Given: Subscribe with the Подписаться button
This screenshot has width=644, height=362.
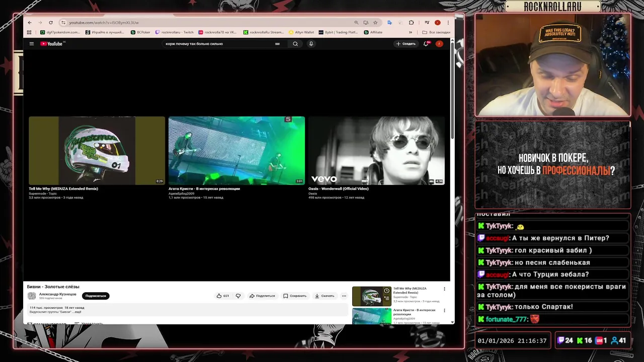Looking at the screenshot, I should coord(96,296).
